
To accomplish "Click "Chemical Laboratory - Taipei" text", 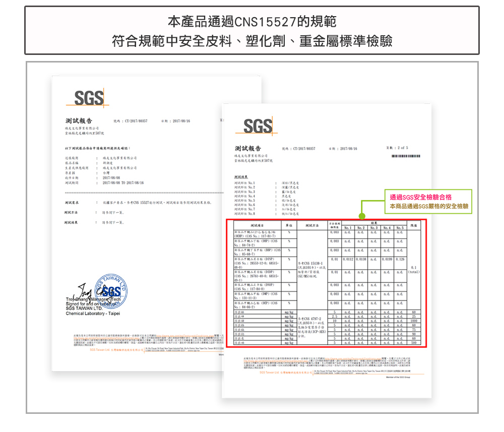I will point(93,314).
